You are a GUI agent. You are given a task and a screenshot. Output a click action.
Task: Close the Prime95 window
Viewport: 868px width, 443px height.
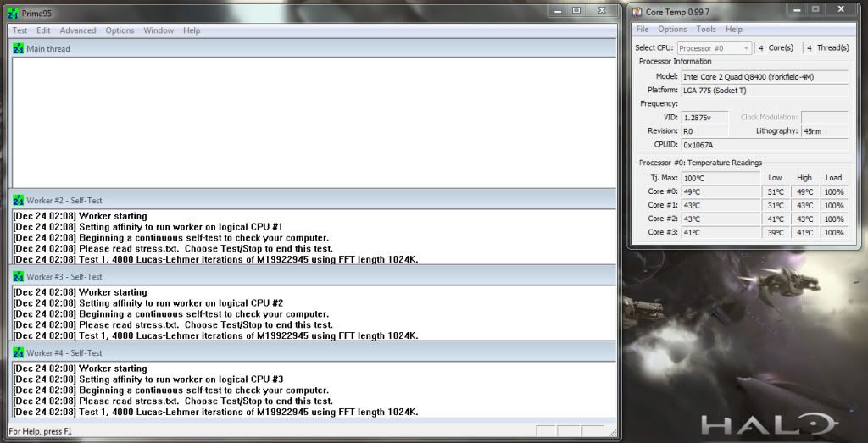click(602, 11)
